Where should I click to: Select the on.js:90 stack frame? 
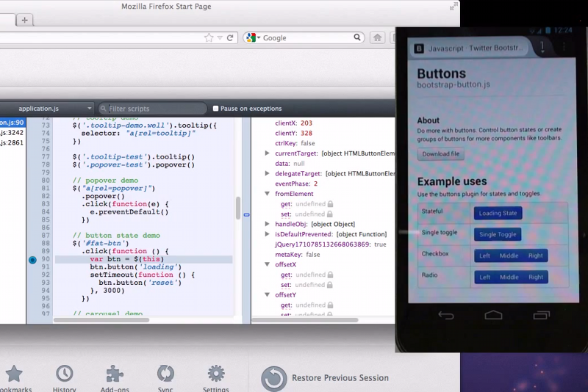(x=12, y=123)
